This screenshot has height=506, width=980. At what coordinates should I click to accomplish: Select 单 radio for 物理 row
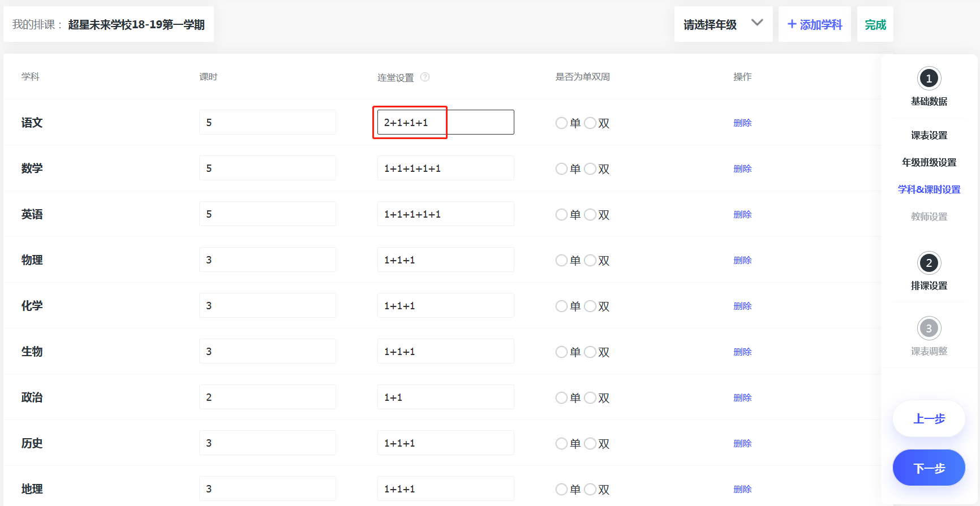point(561,261)
